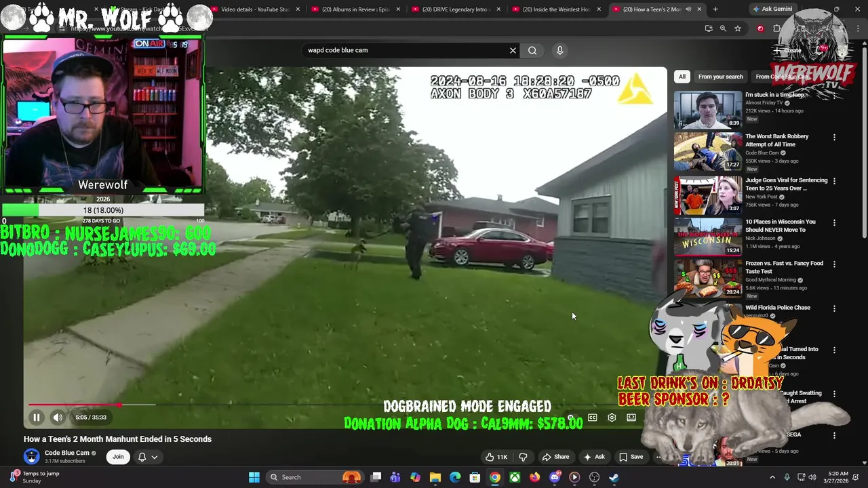
Task: Open Xbox app from taskbar
Action: 515,477
